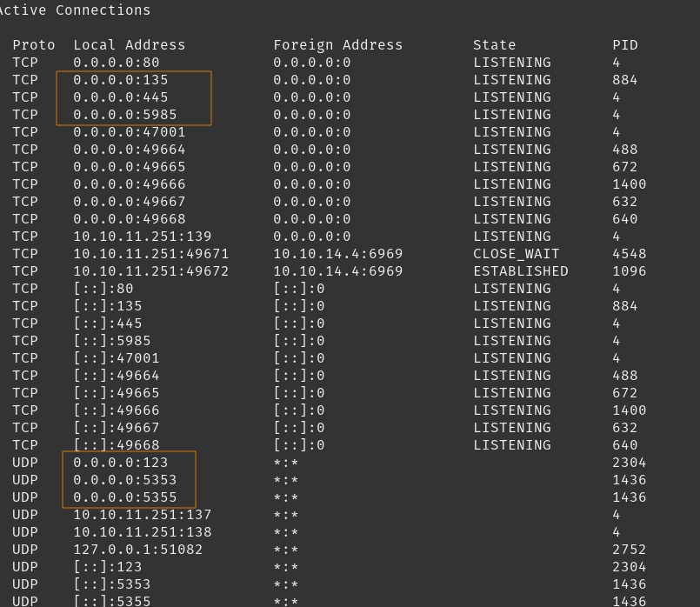The height and width of the screenshot is (607, 700).
Task: Click the ESTABLISHED state text
Action: point(521,271)
